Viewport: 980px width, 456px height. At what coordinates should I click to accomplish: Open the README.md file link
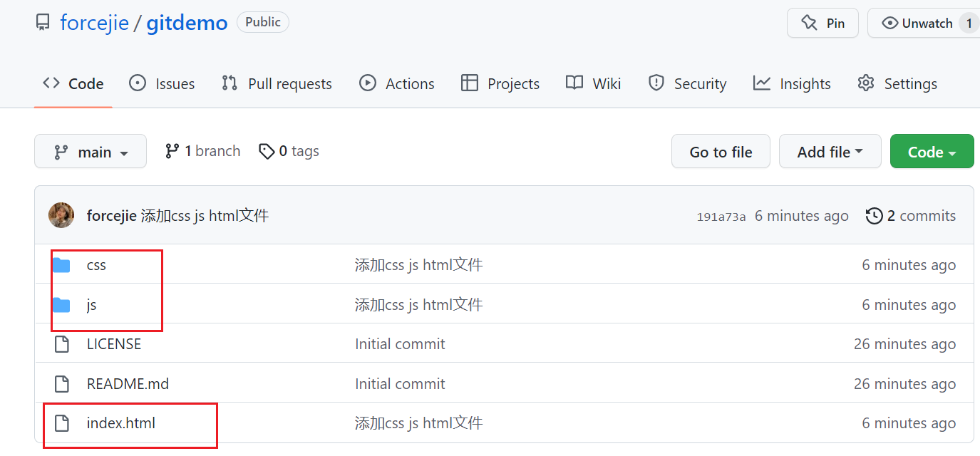click(128, 384)
